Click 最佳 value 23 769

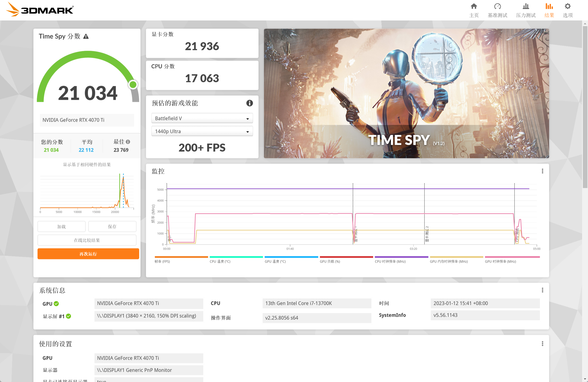click(x=121, y=150)
